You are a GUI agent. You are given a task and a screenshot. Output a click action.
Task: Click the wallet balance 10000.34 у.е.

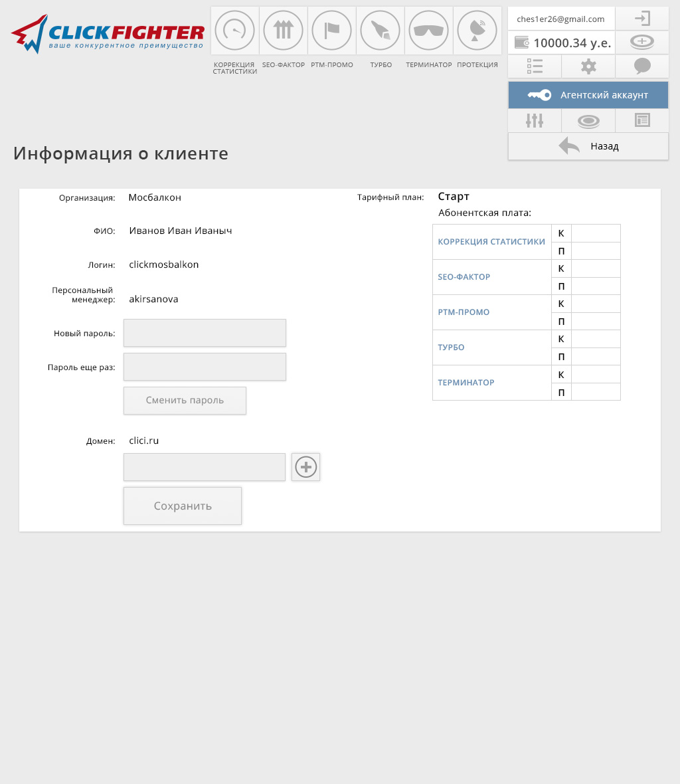point(562,43)
